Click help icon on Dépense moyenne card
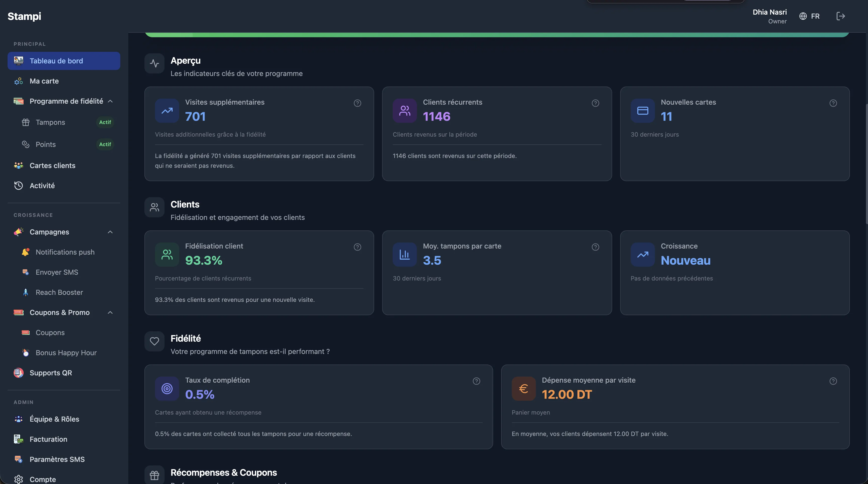The image size is (868, 484). pos(833,381)
